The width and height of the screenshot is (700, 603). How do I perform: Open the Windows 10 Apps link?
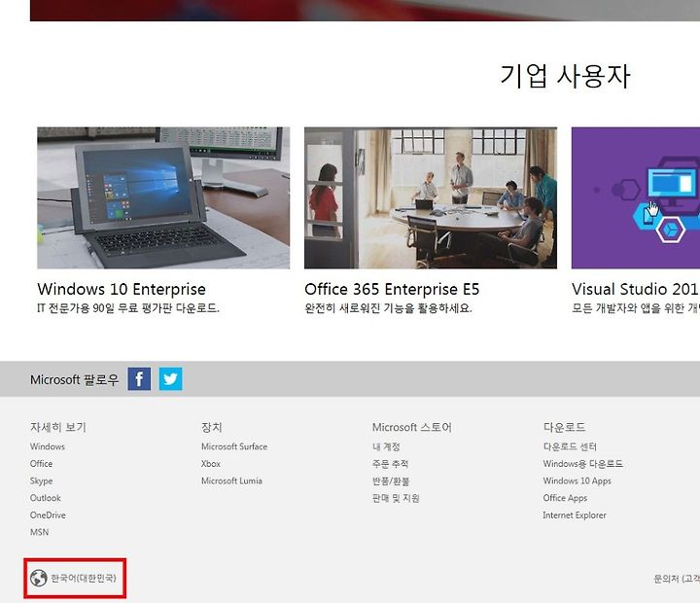[x=577, y=481]
